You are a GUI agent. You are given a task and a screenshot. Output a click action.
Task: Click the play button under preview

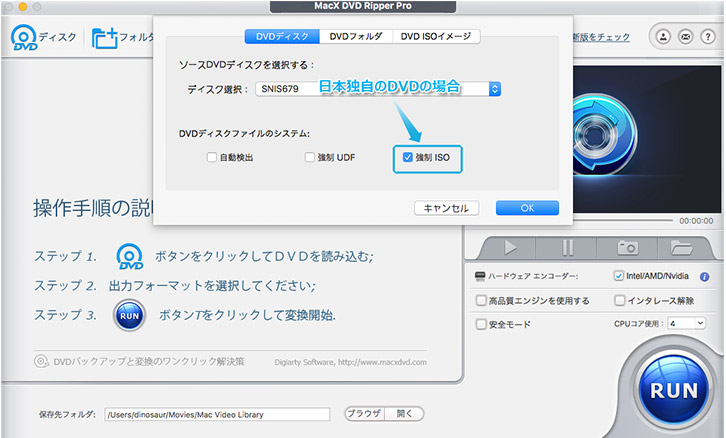click(x=510, y=248)
